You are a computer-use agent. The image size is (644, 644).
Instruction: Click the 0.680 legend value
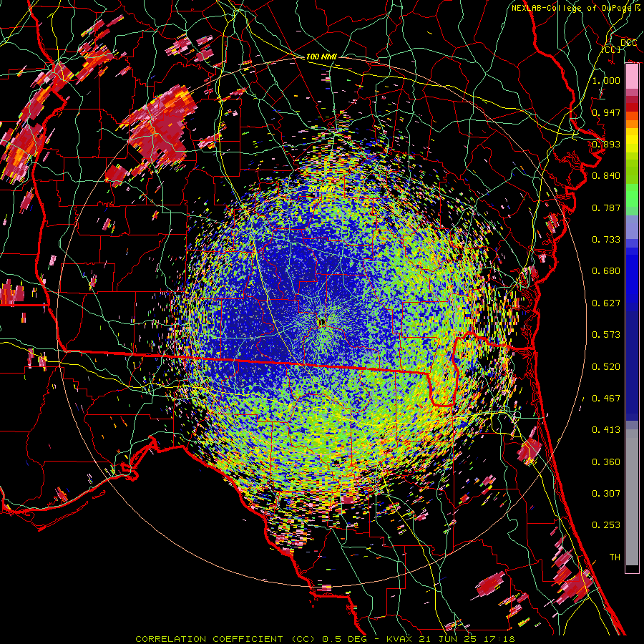pyautogui.click(x=606, y=271)
